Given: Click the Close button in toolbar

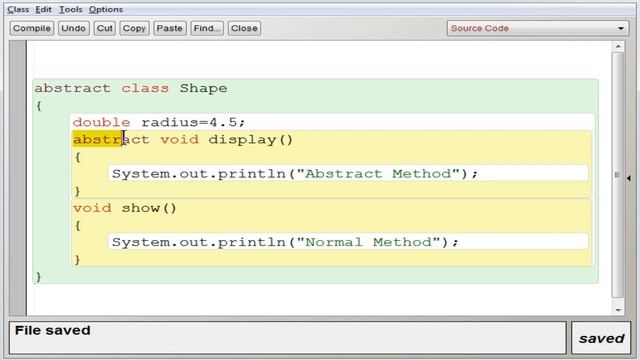Looking at the screenshot, I should click(x=244, y=28).
